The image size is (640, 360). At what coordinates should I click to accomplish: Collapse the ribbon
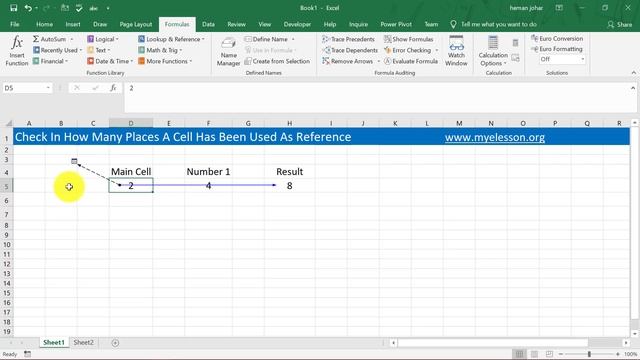(x=633, y=73)
